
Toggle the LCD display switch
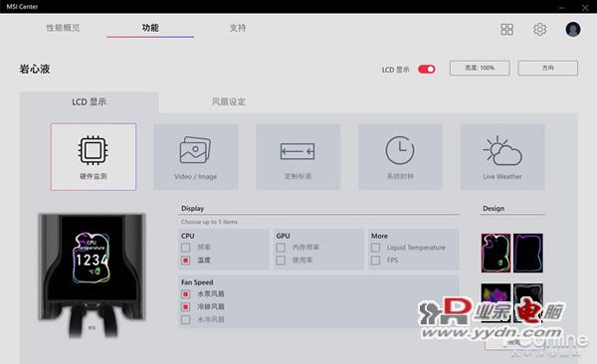[x=427, y=69]
